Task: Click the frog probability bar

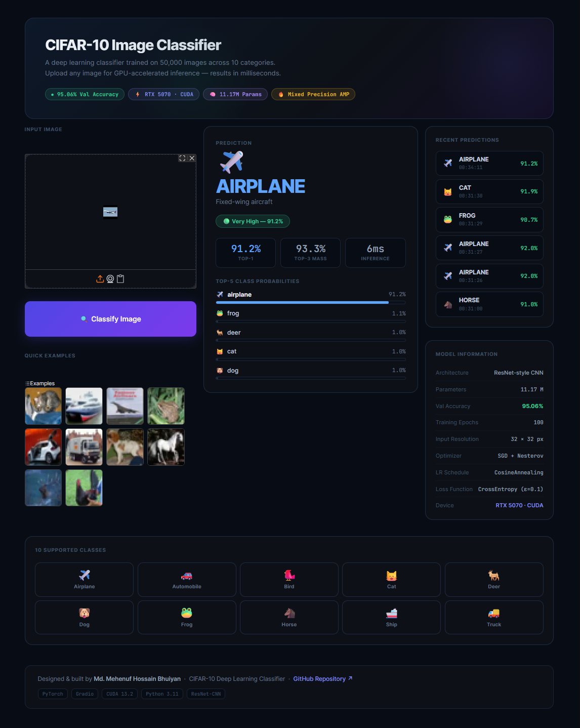Action: pyautogui.click(x=311, y=321)
